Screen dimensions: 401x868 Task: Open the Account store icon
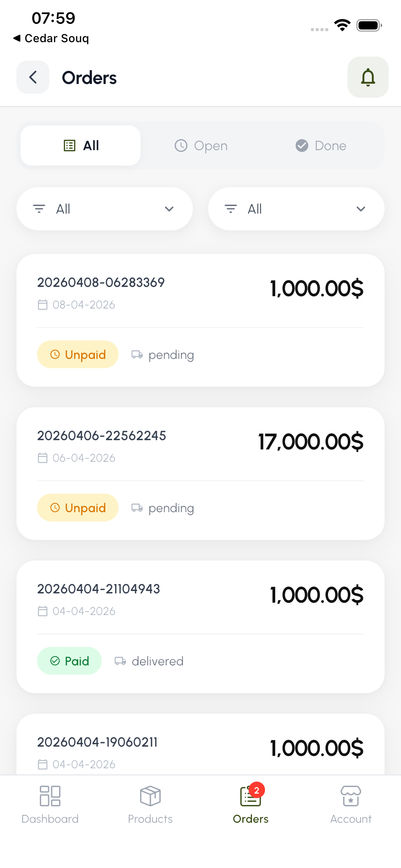[x=351, y=796]
